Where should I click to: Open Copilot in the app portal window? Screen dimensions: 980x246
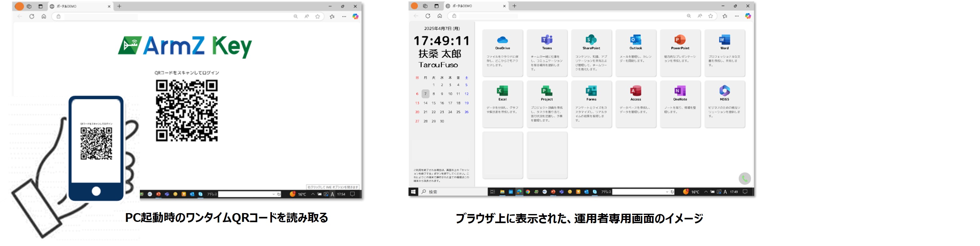[x=748, y=16]
